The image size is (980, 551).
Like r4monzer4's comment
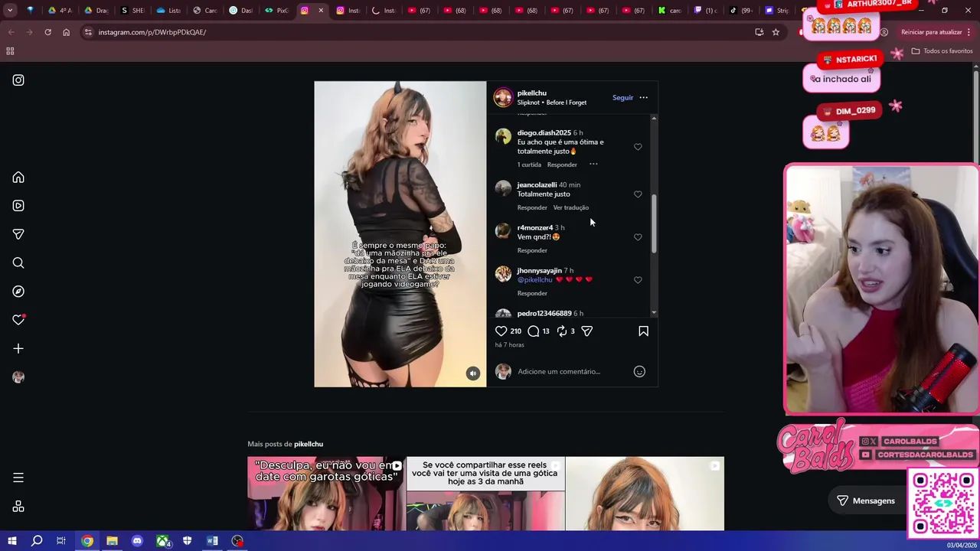coord(638,237)
